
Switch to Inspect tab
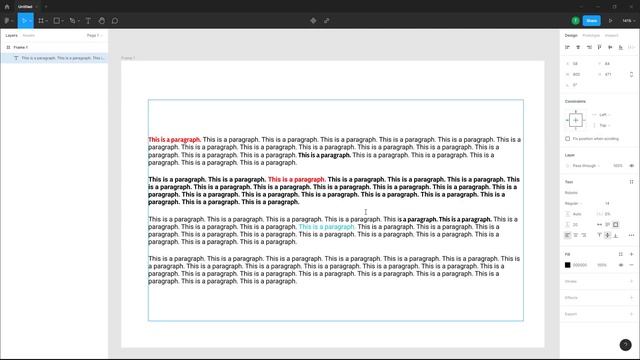point(611,36)
